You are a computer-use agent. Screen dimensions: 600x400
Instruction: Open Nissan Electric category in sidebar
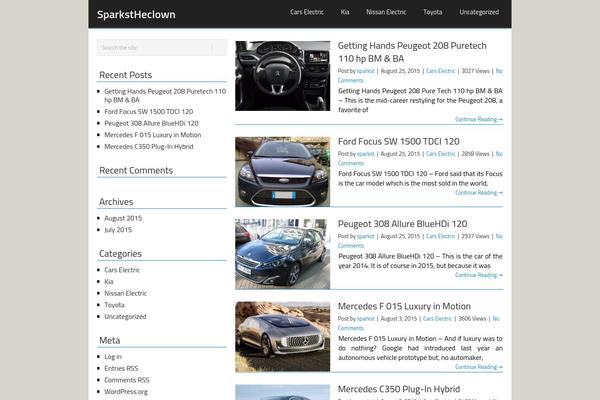pos(126,293)
